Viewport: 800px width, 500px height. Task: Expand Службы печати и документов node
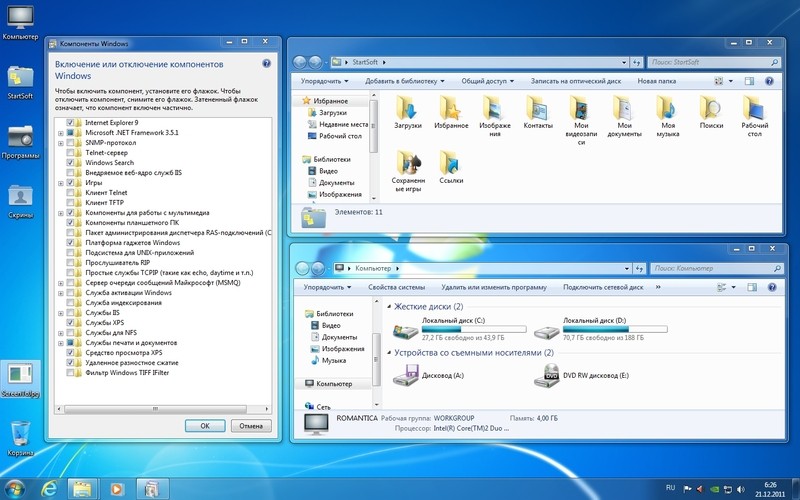(61, 343)
